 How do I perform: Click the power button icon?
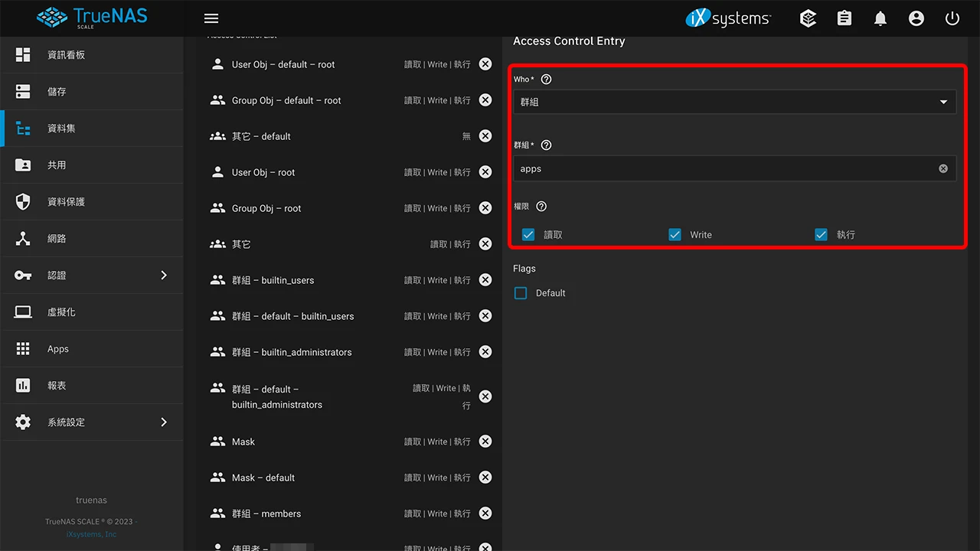pyautogui.click(x=952, y=18)
